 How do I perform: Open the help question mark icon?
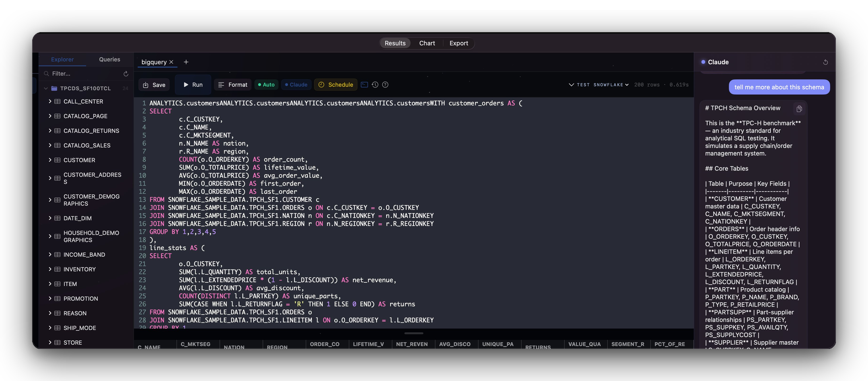[x=385, y=85]
